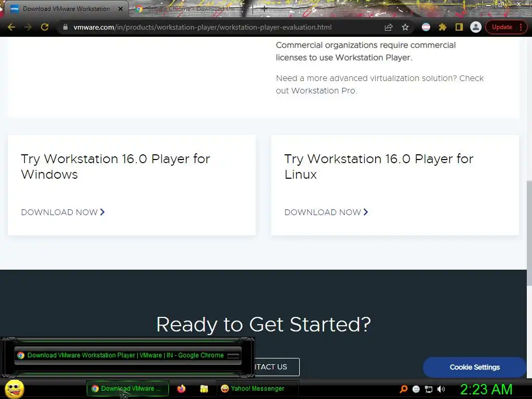Click the Update button in Chrome
Screen dimensions: 532x399
click(x=502, y=27)
